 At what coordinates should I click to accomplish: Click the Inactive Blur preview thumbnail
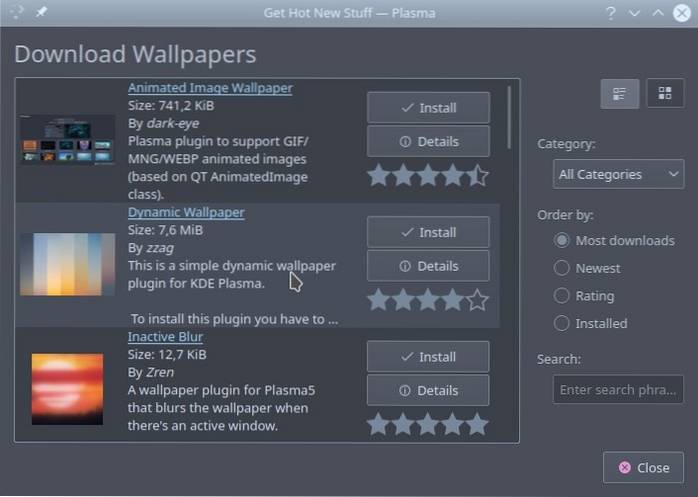coord(67,388)
